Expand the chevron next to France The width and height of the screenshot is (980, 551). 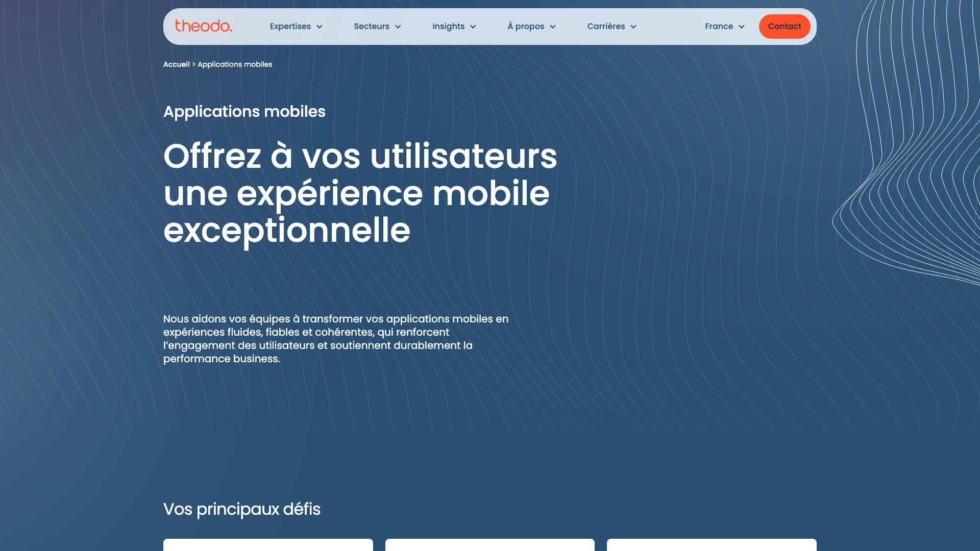(x=742, y=27)
